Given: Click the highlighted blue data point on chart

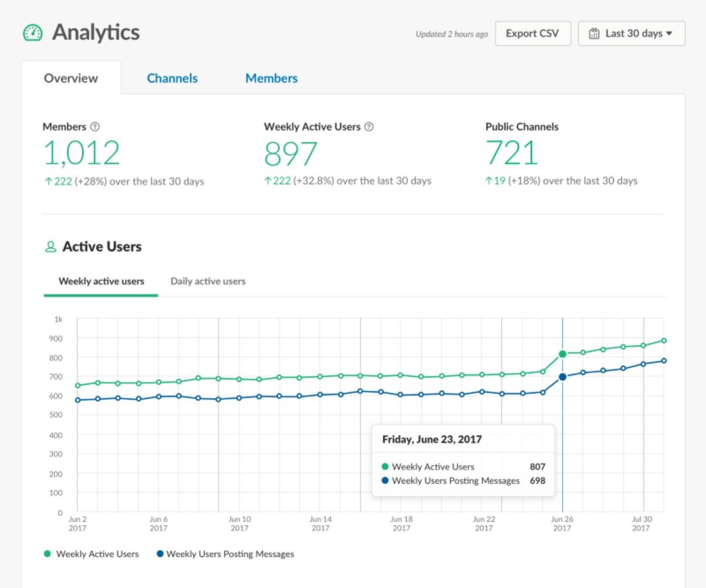Looking at the screenshot, I should click(x=562, y=377).
